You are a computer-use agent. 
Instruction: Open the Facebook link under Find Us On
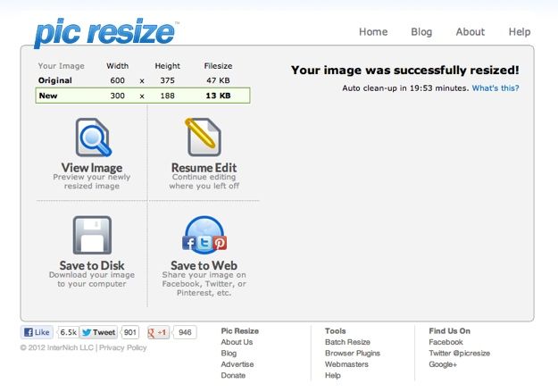pos(446,342)
